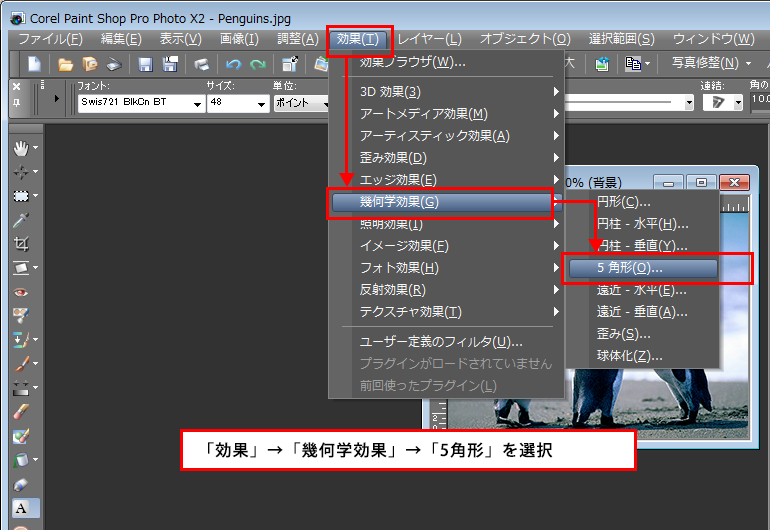Choose 円形(C)... from geometric submenu
This screenshot has width=770, height=530.
click(643, 202)
